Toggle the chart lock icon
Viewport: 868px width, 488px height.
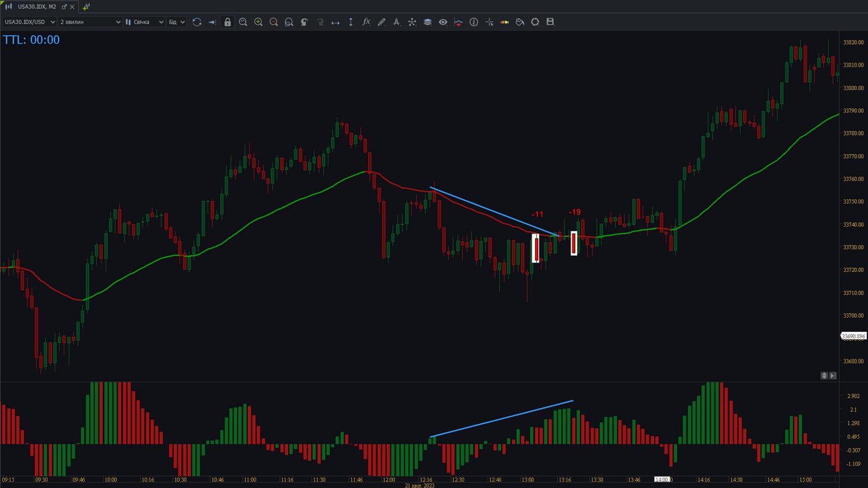(x=227, y=22)
